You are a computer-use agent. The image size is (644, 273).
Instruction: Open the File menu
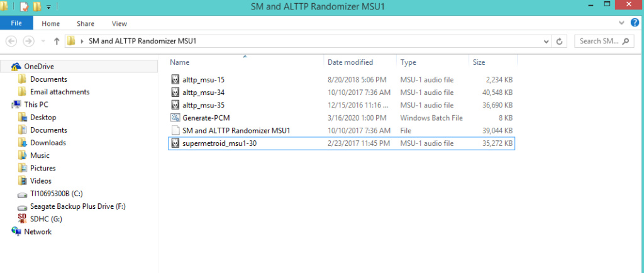[16, 23]
